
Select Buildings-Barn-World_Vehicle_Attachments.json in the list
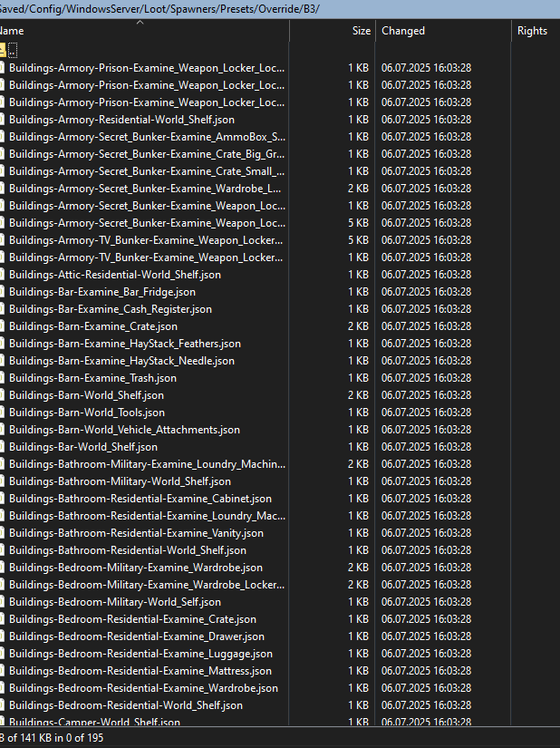[124, 430]
